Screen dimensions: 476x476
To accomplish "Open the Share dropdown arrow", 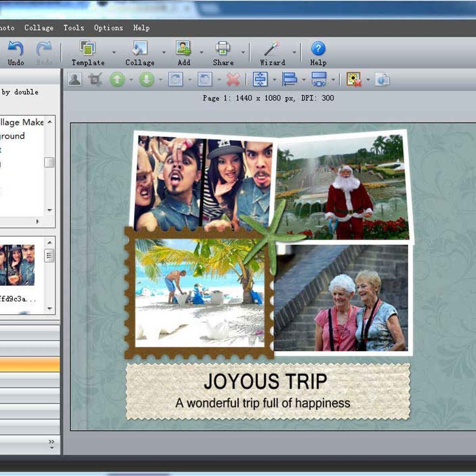I will click(242, 52).
